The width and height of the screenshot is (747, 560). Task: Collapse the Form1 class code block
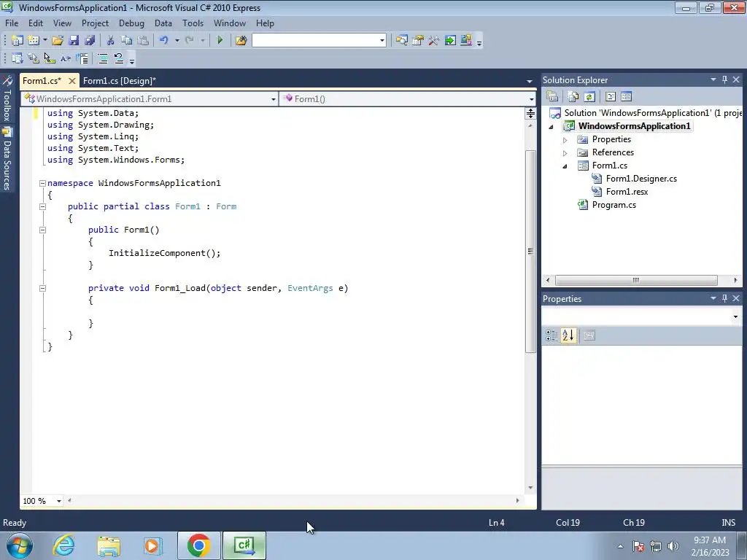click(42, 206)
